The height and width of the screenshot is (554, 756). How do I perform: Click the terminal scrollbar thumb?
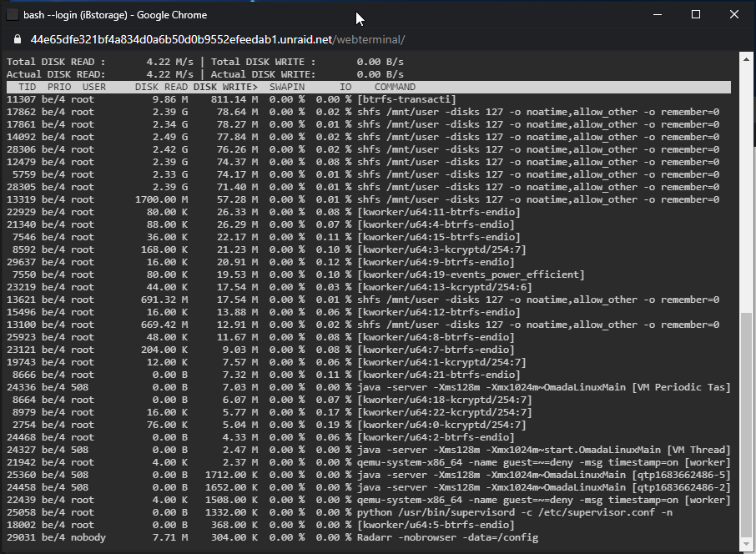[746, 426]
